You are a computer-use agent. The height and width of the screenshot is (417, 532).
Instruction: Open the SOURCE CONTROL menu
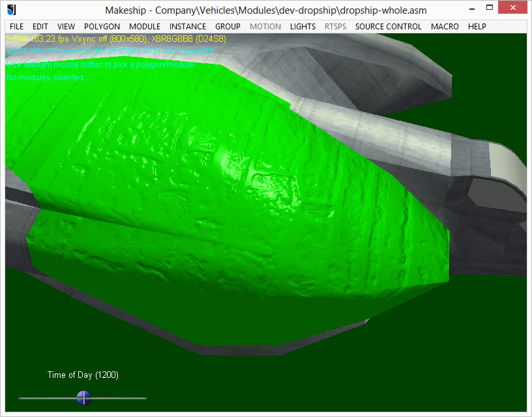[x=388, y=27]
